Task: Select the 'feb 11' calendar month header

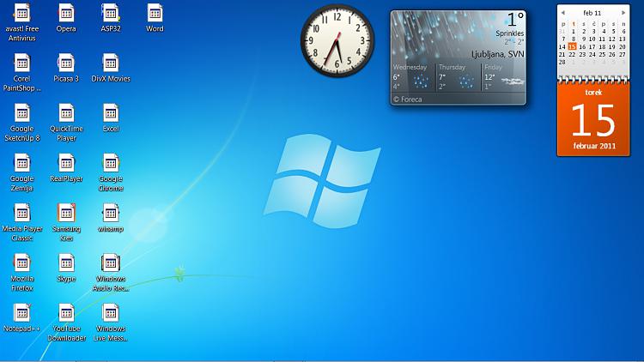Action: [592, 13]
